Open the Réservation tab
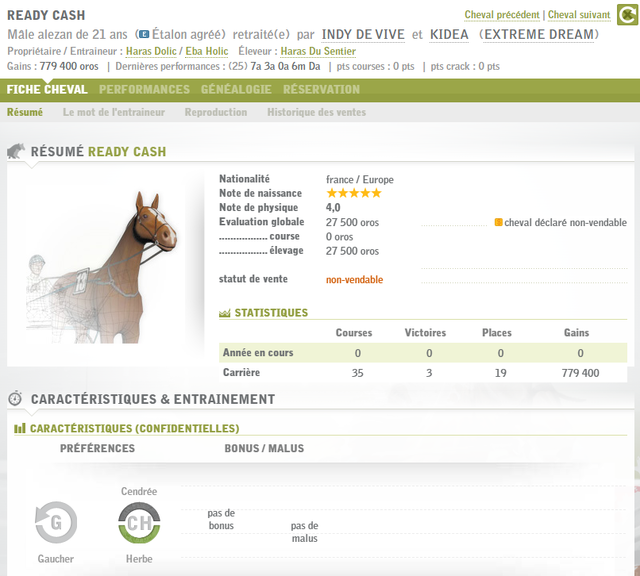Image resolution: width=640 pixels, height=576 pixels. point(321,89)
